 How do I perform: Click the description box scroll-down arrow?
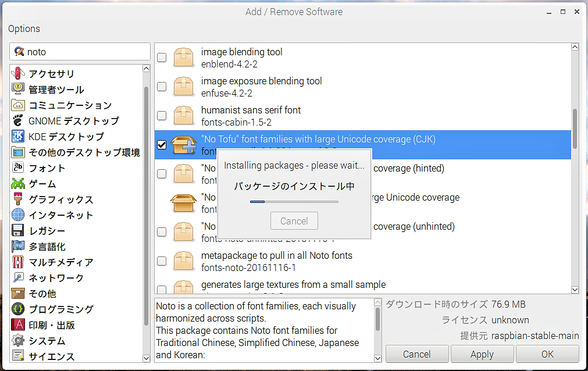point(377,359)
